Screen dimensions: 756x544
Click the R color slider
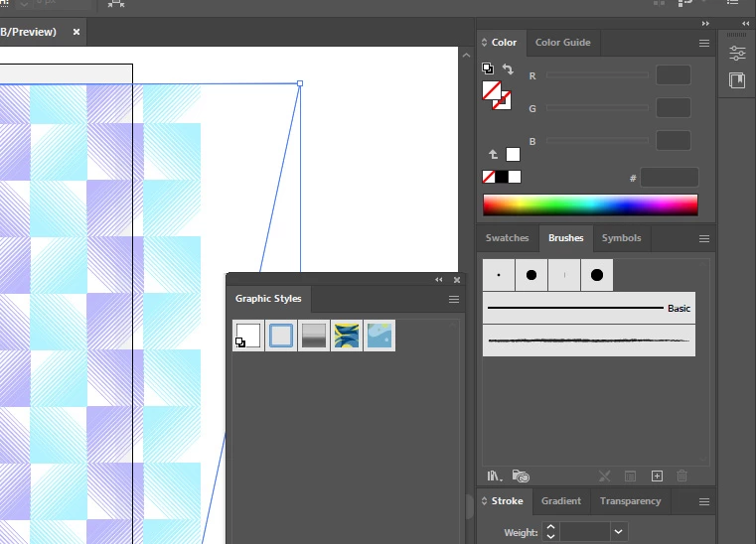[x=597, y=75]
